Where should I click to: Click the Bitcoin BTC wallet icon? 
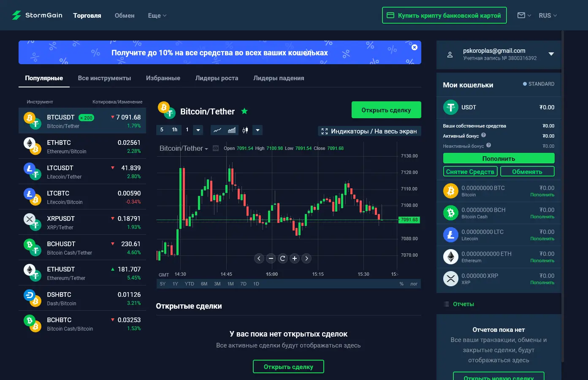pos(450,191)
